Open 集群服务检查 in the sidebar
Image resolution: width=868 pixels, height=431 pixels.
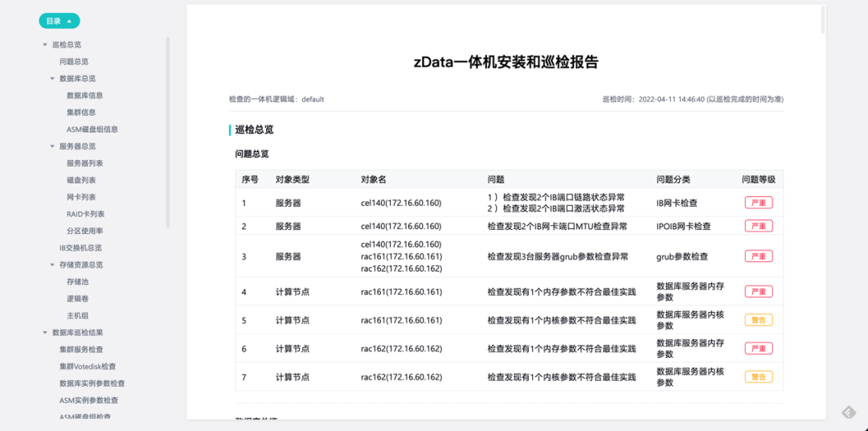coord(81,350)
